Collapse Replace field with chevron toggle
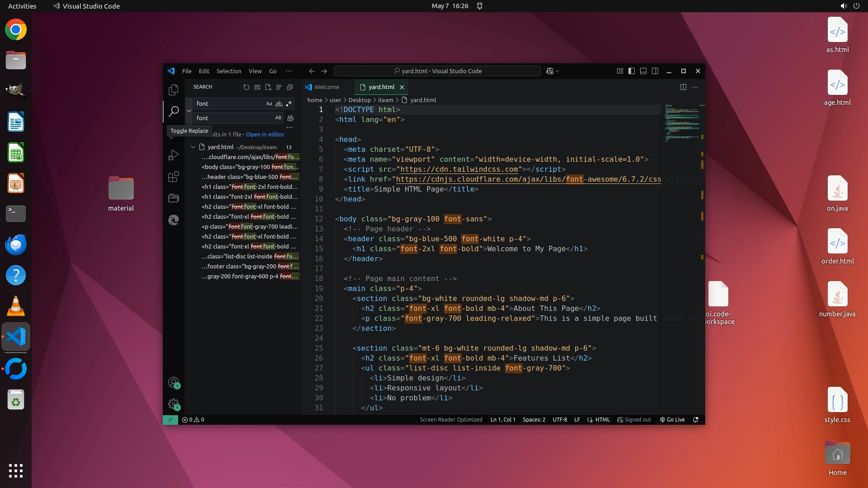The image size is (868, 488). (189, 111)
